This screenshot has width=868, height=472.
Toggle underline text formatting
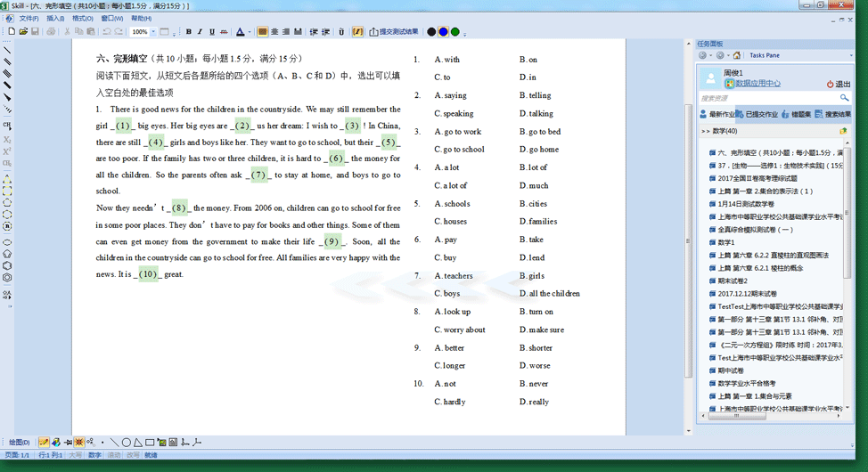tap(211, 32)
